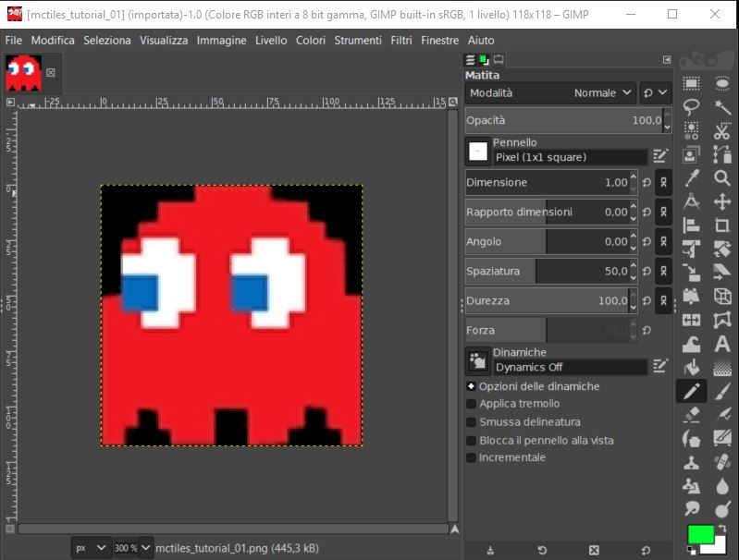739x560 pixels.
Task: Enable Applica tremolio checkbox
Action: pos(472,404)
